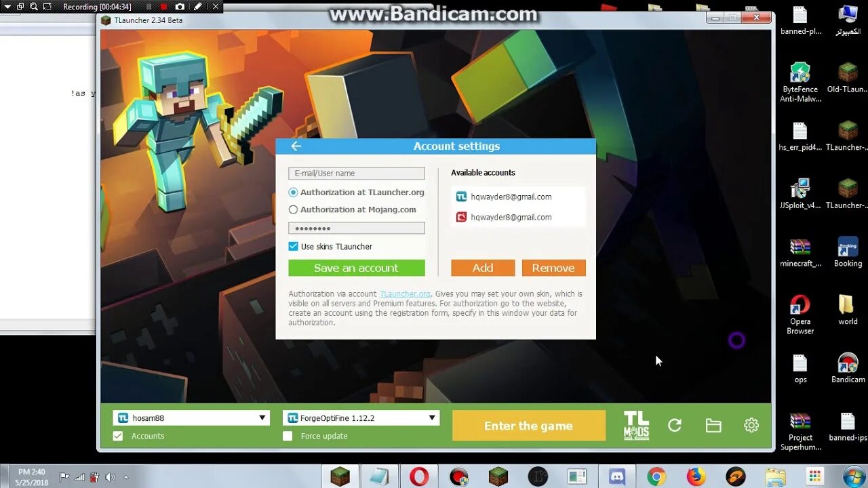This screenshot has height=488, width=868.
Task: Open the file explorer taskbar icon
Action: click(775, 476)
